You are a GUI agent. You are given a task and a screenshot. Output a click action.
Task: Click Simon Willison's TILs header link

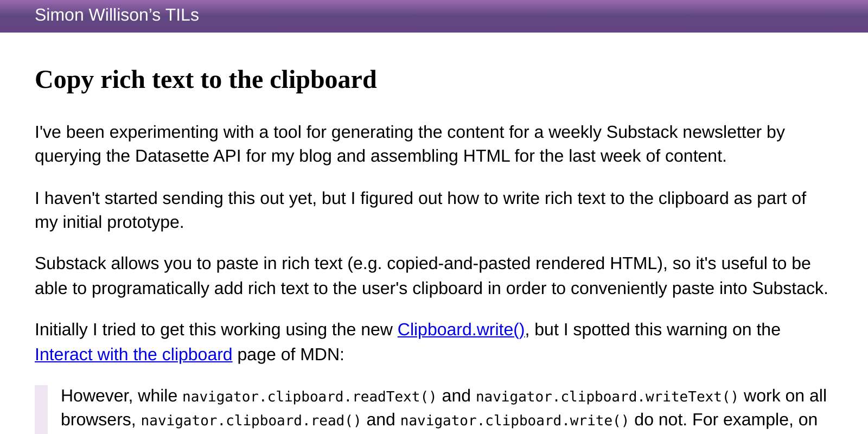click(x=117, y=15)
